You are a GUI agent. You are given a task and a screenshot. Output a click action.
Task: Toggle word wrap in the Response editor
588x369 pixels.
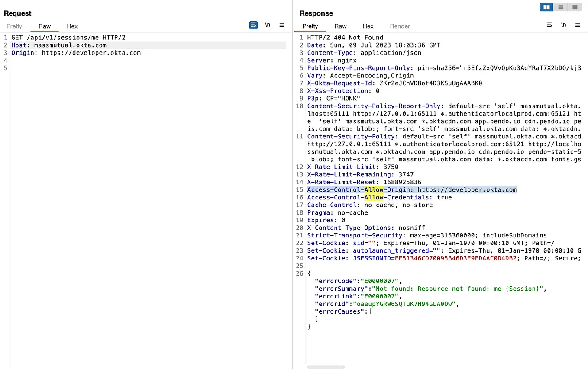pyautogui.click(x=549, y=25)
